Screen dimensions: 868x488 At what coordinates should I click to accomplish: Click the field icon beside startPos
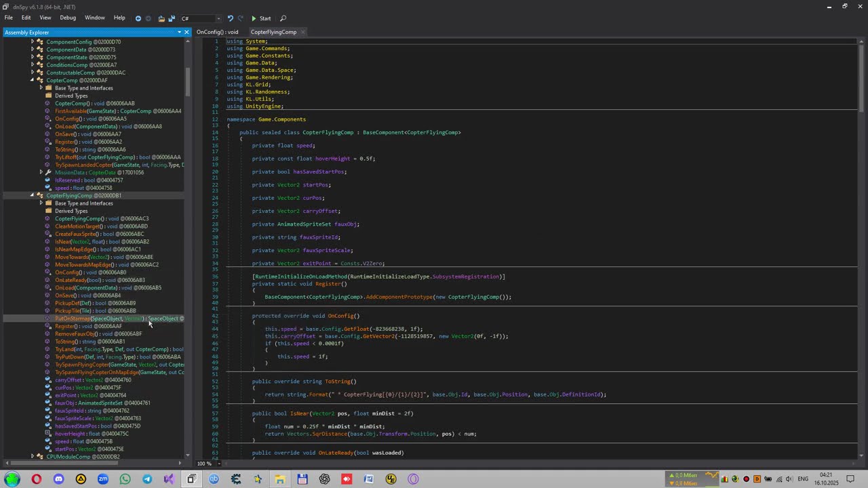[x=48, y=449]
